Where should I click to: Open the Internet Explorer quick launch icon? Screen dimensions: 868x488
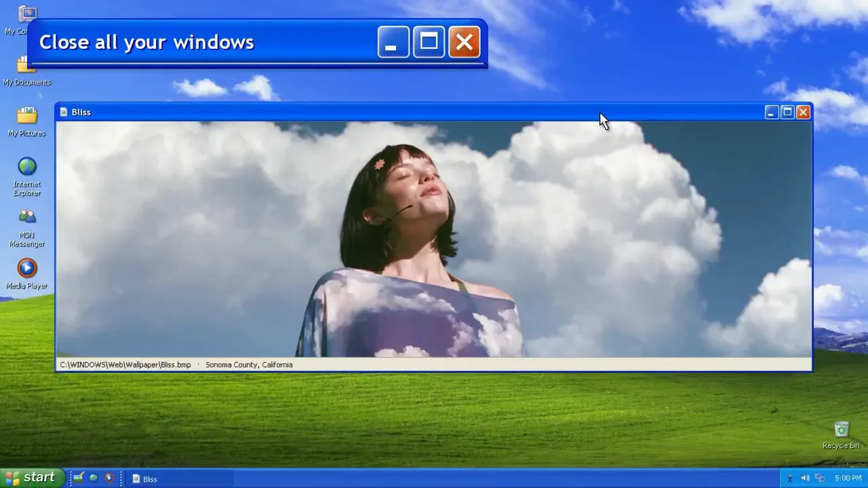[x=94, y=479]
